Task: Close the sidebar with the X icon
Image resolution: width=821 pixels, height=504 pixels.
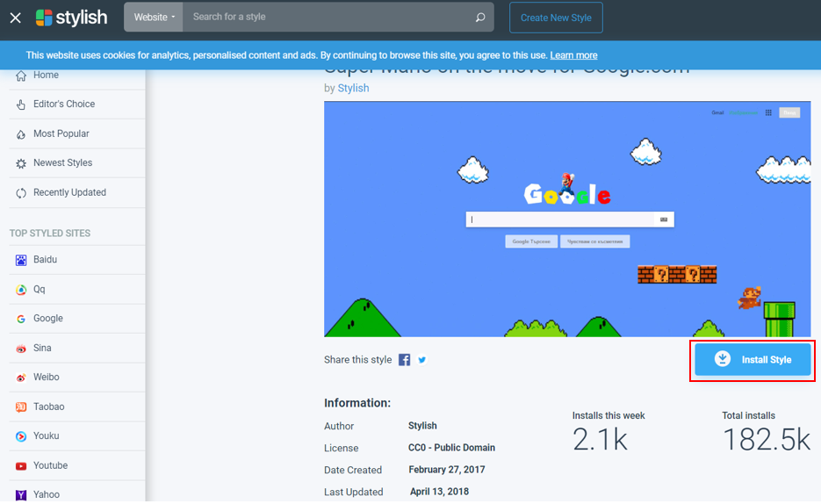Action: (16, 18)
